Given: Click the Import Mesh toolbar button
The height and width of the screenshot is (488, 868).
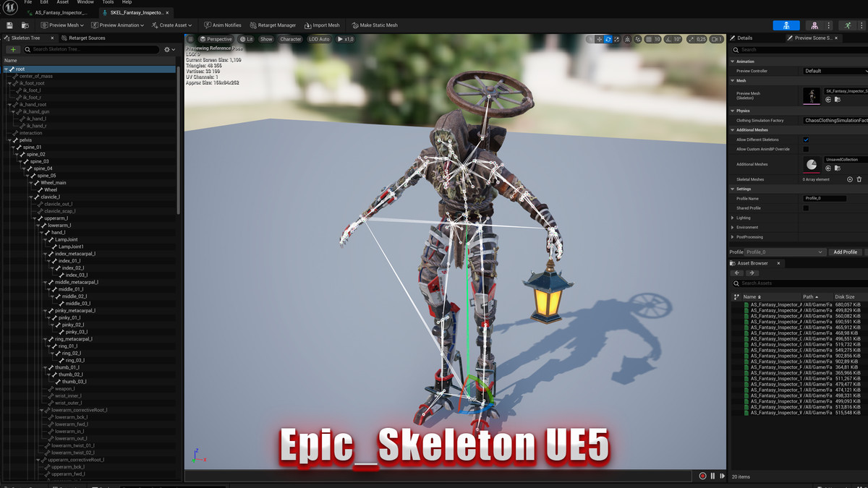Looking at the screenshot, I should click(321, 25).
